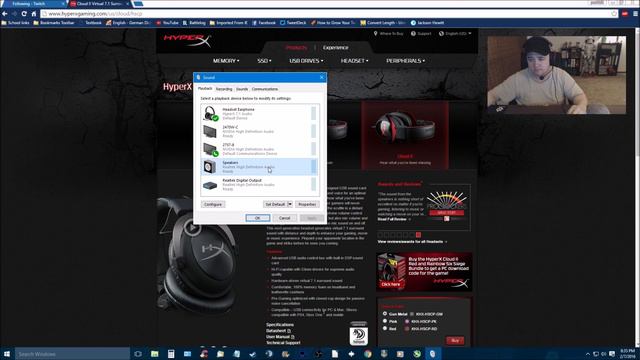The width and height of the screenshot is (640, 360).
Task: Click the Properties button
Action: click(307, 204)
